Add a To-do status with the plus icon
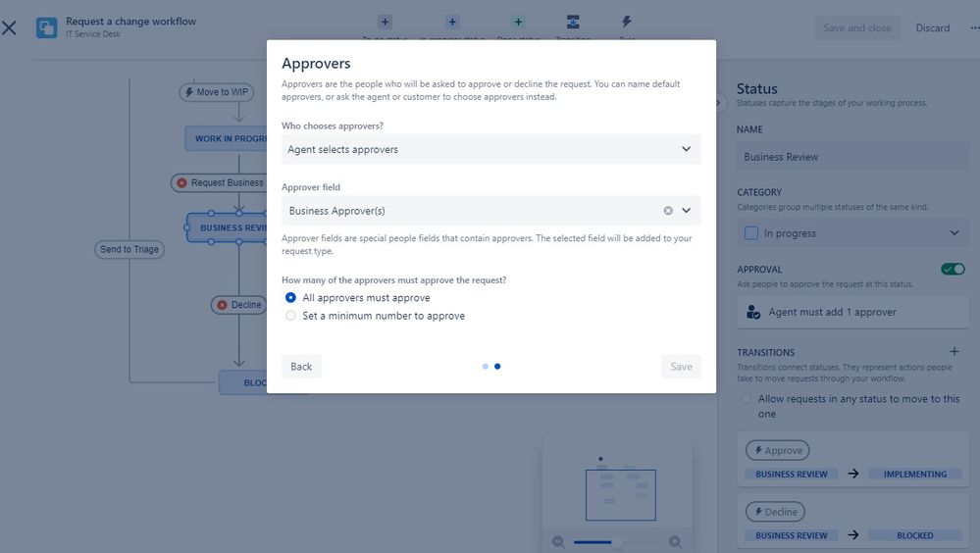This screenshot has height=553, width=980. tap(385, 22)
